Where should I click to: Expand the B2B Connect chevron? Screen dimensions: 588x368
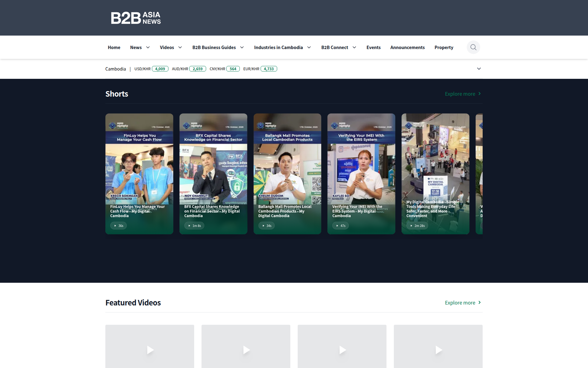[x=354, y=47]
